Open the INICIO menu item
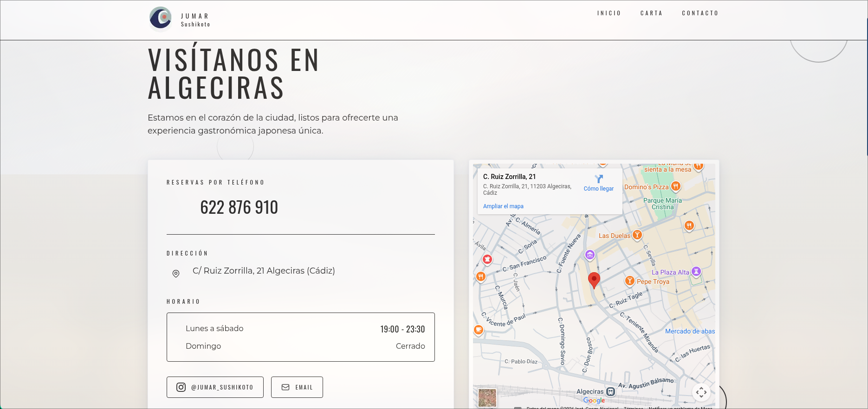This screenshot has width=868, height=409. point(609,13)
